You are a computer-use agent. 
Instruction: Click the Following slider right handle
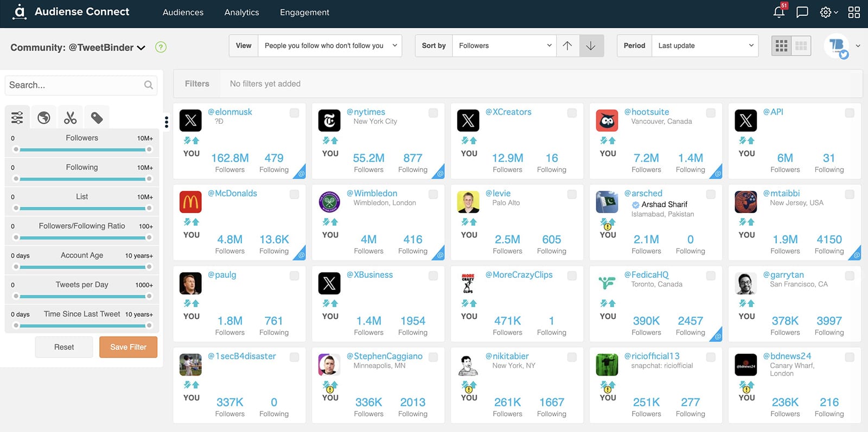point(149,179)
